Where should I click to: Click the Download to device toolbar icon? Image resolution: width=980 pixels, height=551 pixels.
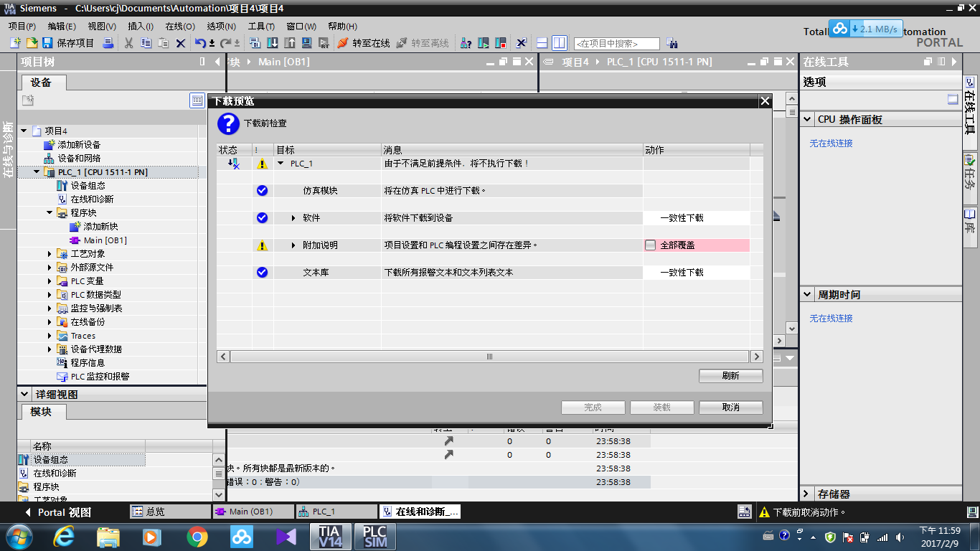273,43
